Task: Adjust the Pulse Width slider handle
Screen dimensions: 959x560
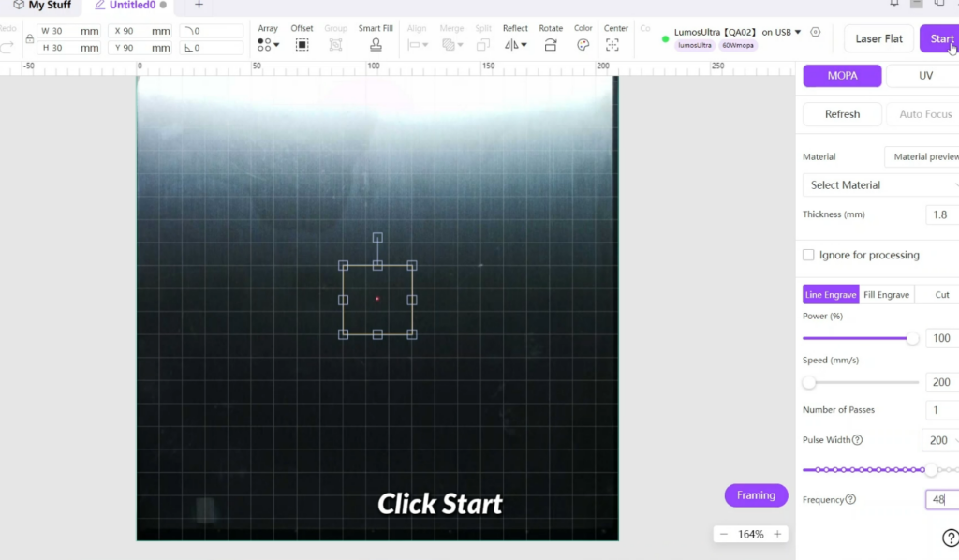Action: coord(931,469)
